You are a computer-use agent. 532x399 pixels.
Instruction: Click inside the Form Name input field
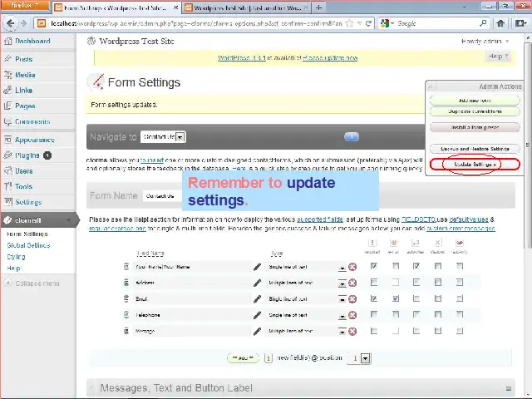[x=161, y=196]
